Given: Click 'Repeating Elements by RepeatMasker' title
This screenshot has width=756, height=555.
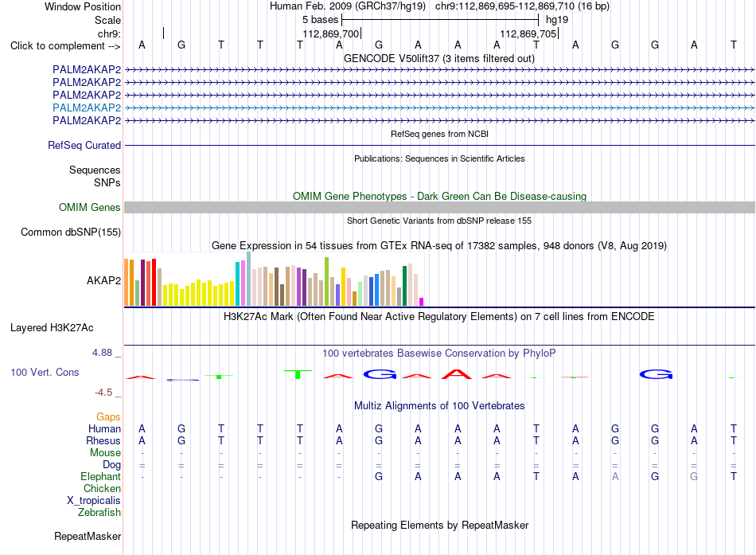Looking at the screenshot, I should click(439, 525).
